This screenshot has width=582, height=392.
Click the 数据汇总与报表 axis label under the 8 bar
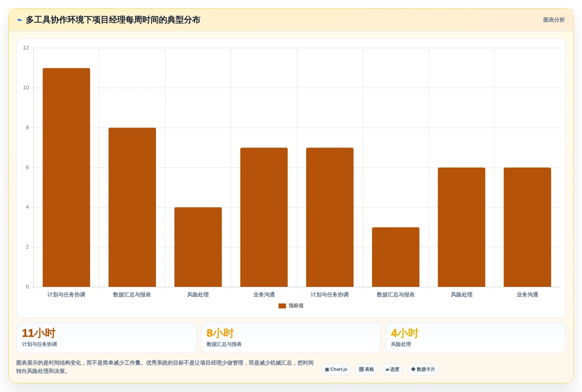click(x=132, y=295)
